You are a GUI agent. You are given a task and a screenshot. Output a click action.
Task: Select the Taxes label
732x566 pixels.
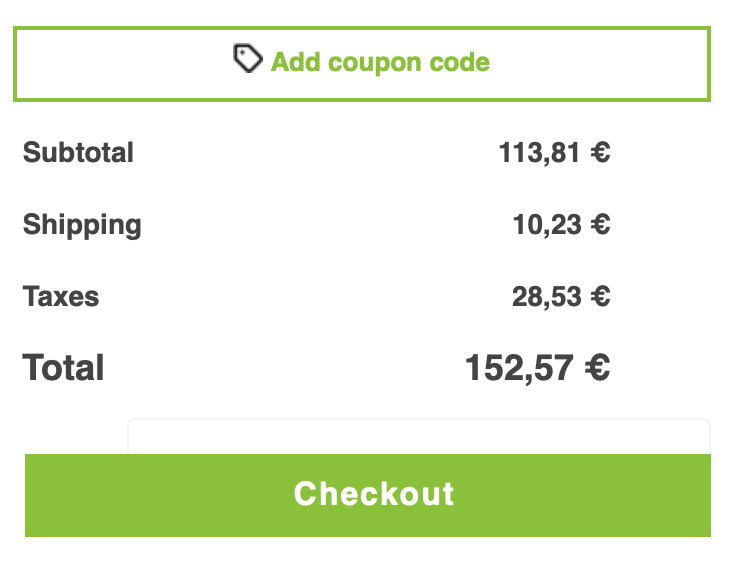pos(61,297)
